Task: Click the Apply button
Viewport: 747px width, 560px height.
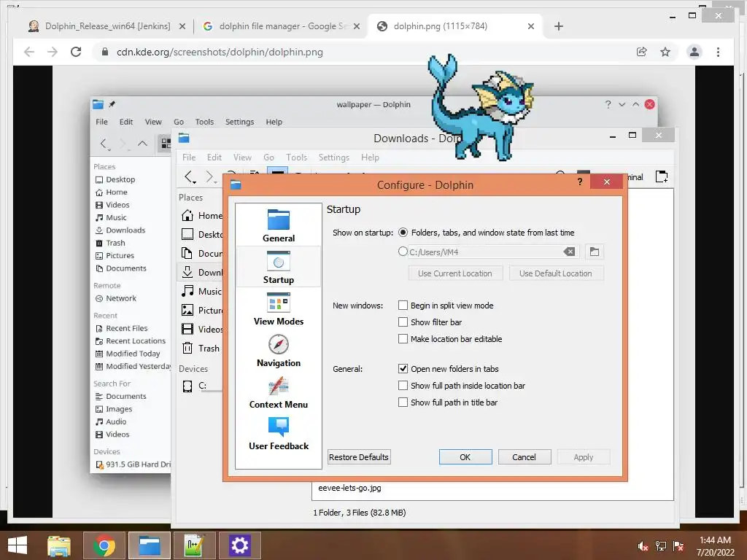Action: [583, 457]
